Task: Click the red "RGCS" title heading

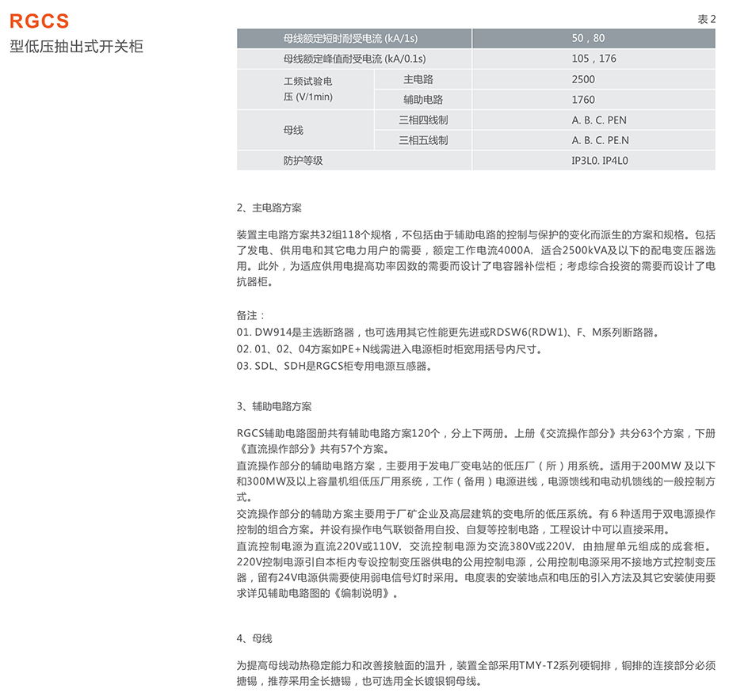Action: click(40, 21)
